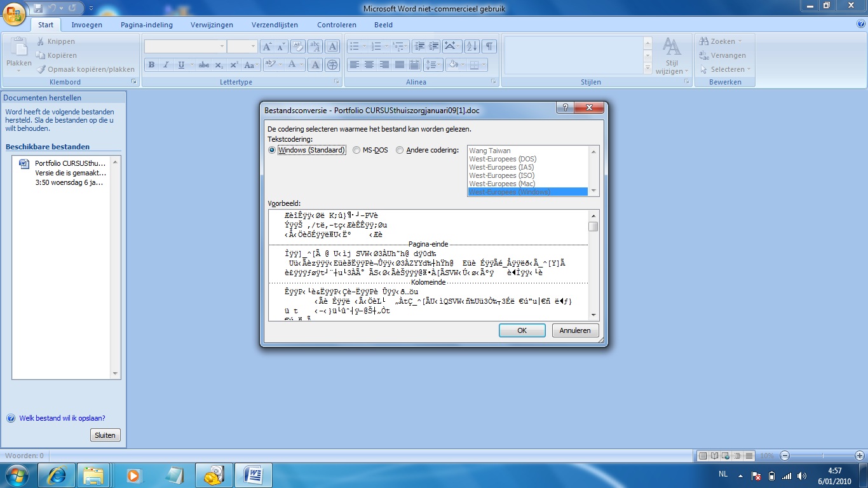Screen dimensions: 868x488
Task: Click the clear formatting eraser icon
Action: point(298,46)
